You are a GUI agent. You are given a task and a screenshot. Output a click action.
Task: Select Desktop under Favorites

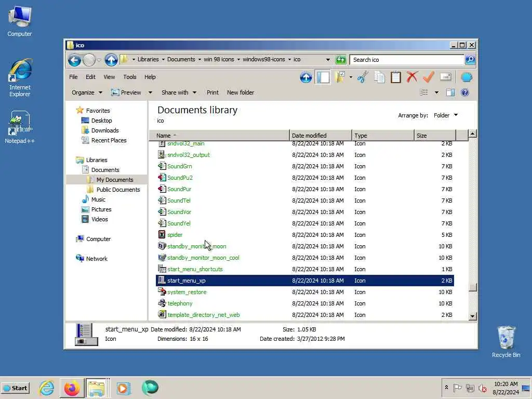(101, 121)
